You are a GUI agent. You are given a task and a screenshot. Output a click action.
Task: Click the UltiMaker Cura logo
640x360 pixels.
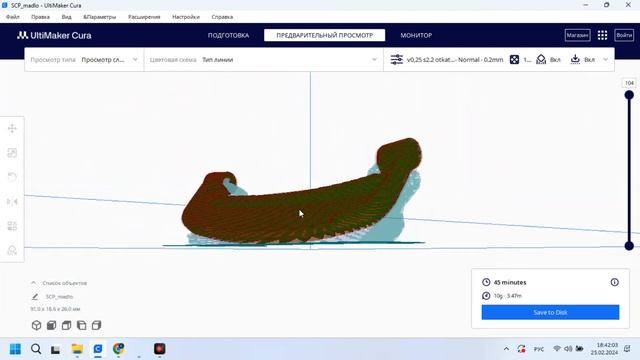(54, 36)
